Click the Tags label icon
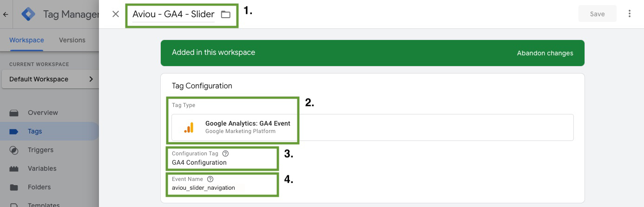 click(14, 132)
